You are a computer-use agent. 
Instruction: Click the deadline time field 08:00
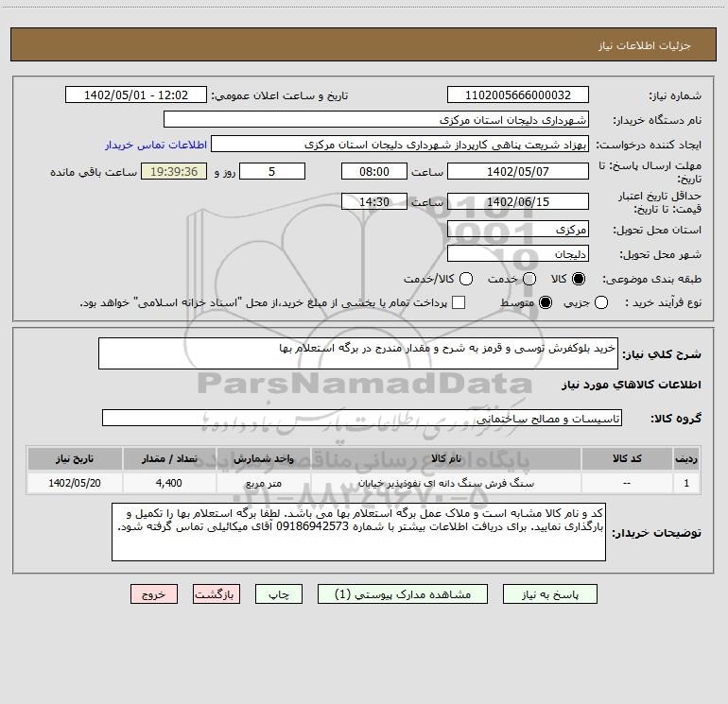374,171
